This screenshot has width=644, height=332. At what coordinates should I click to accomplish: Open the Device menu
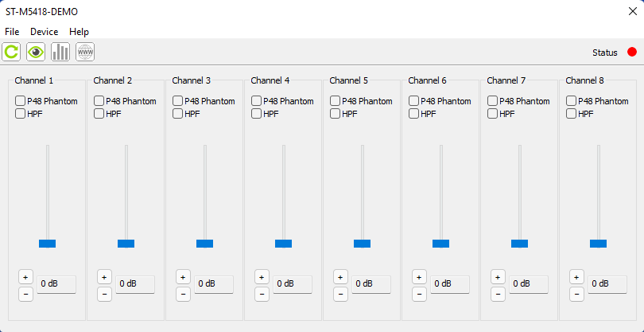(x=45, y=32)
